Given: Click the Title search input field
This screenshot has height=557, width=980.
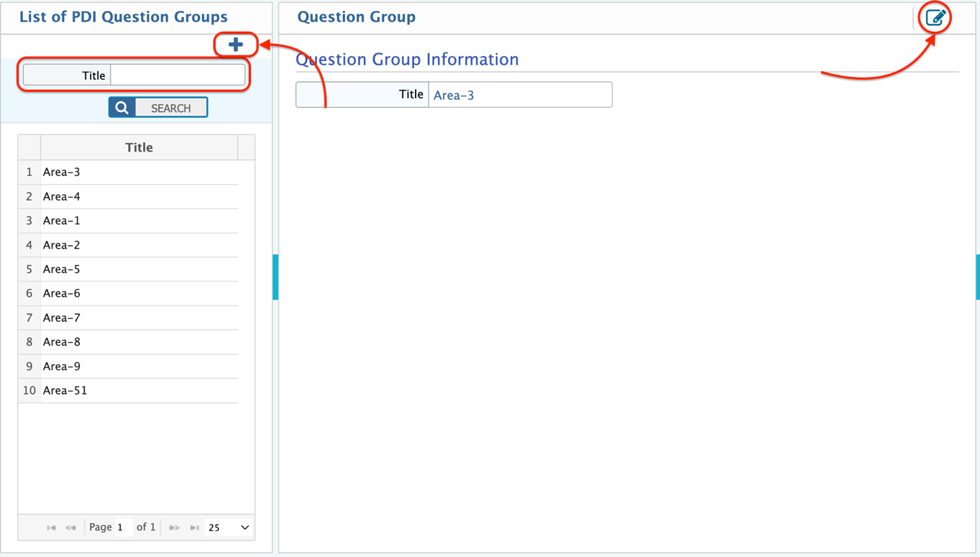Looking at the screenshot, I should tap(178, 75).
